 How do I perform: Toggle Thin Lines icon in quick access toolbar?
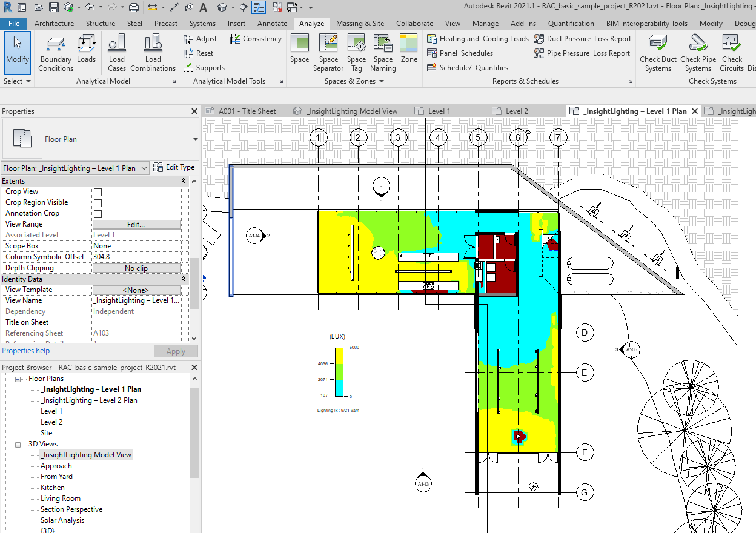pyautogui.click(x=259, y=7)
